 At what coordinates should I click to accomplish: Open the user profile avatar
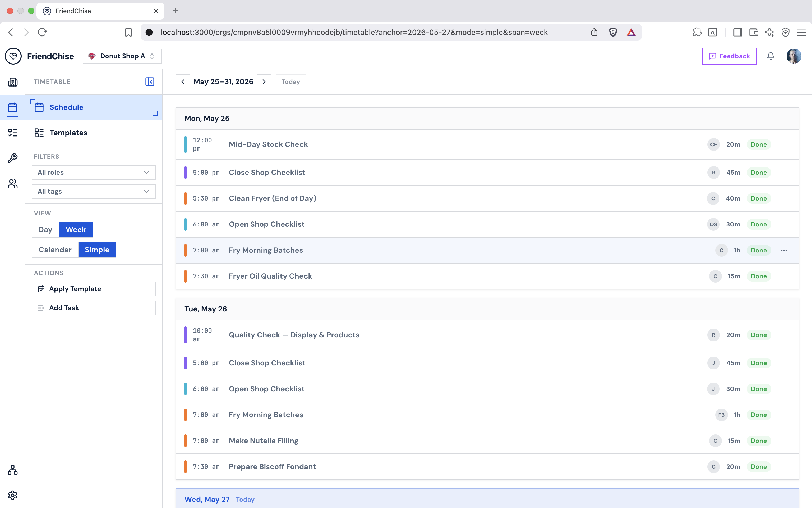(x=794, y=56)
